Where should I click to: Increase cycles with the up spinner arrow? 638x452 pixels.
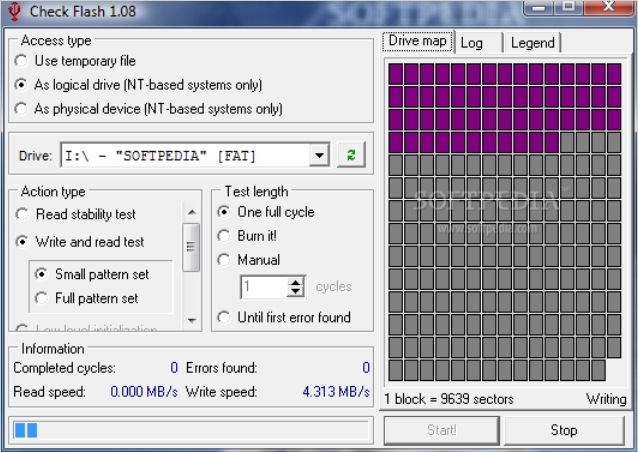point(296,282)
